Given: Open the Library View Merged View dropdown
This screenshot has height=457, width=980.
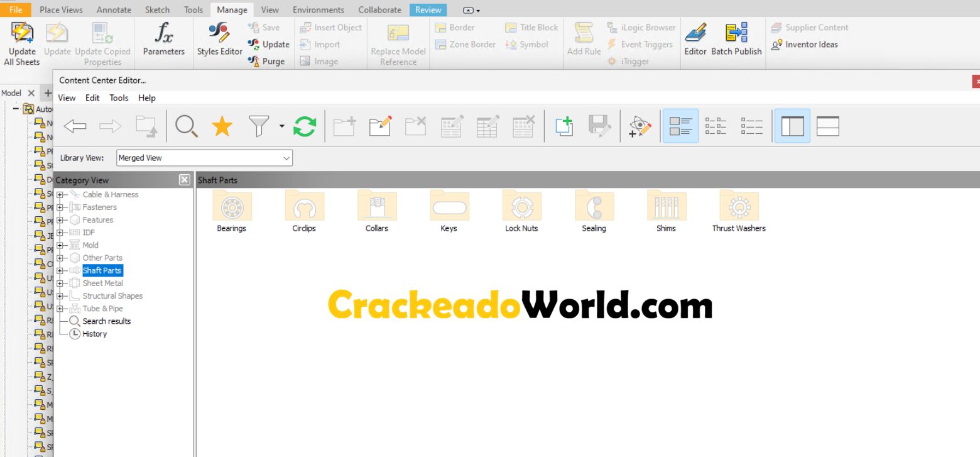Looking at the screenshot, I should [204, 158].
